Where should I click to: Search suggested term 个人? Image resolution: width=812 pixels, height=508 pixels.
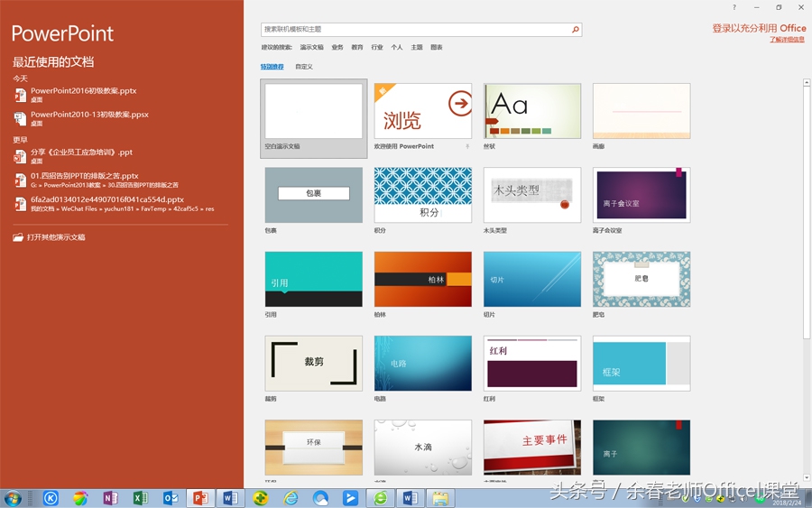397,47
